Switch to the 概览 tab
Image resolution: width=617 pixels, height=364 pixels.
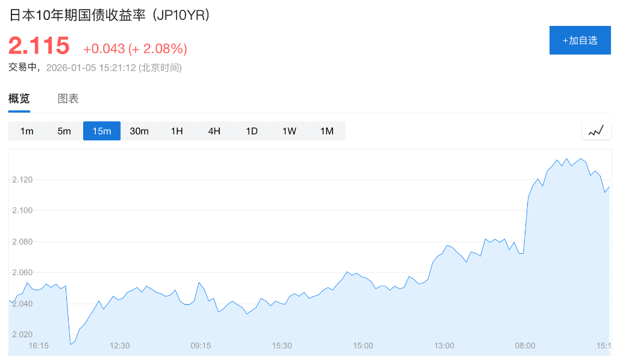[x=19, y=99]
